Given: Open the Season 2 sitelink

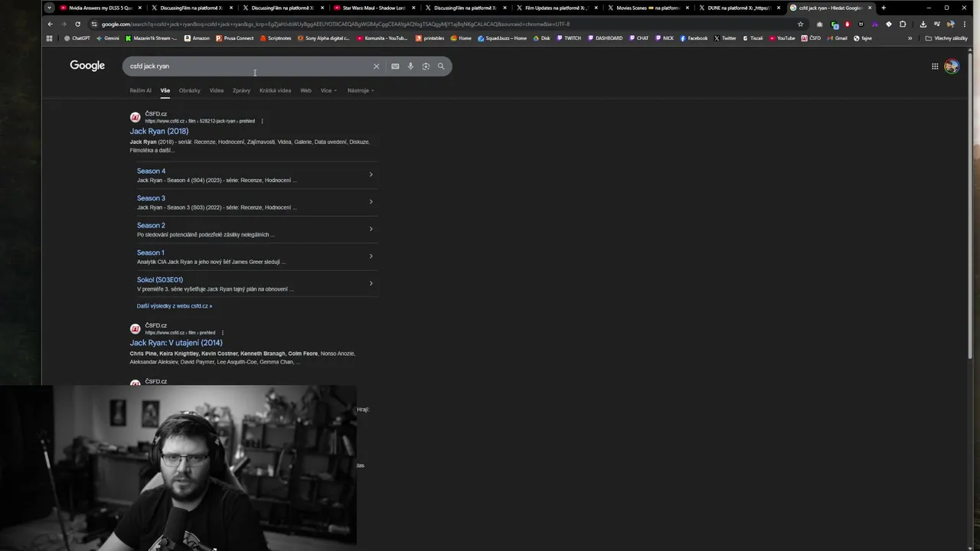Looking at the screenshot, I should click(x=151, y=226).
